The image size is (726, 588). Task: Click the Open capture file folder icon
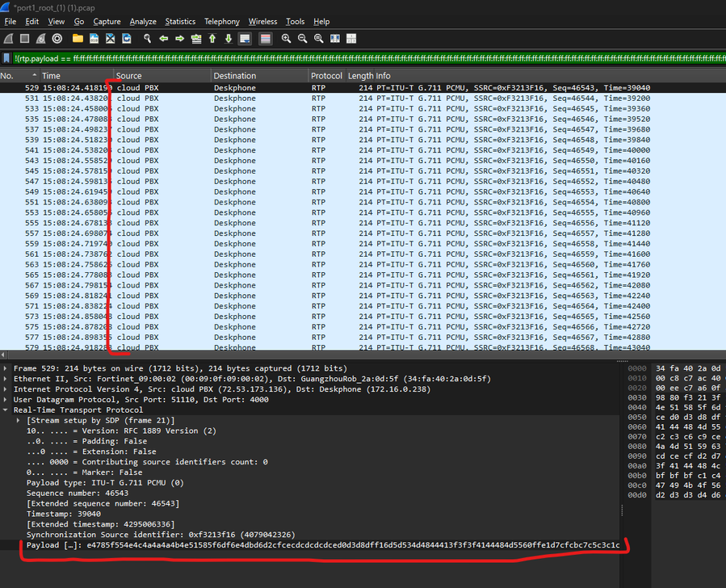point(78,39)
